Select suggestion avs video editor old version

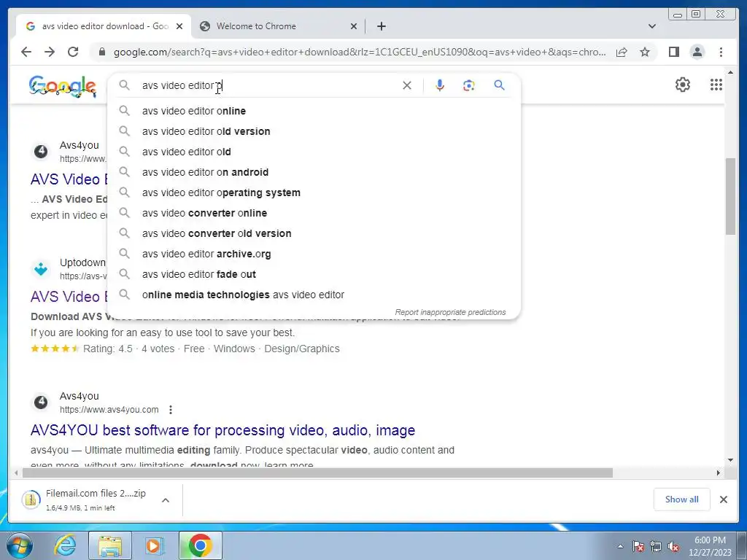pos(314,131)
